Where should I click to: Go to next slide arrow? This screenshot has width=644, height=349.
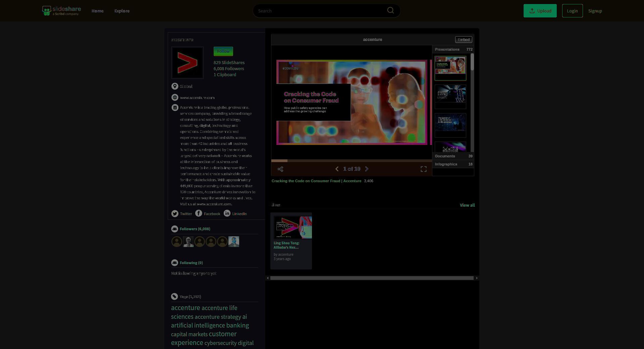point(367,169)
